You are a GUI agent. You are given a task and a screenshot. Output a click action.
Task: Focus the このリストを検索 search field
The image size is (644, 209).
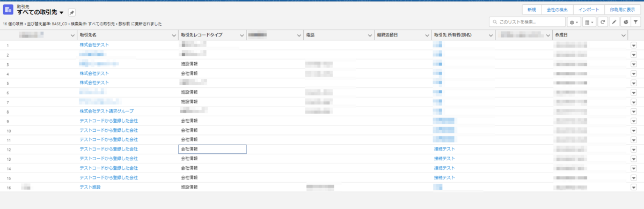tap(527, 22)
